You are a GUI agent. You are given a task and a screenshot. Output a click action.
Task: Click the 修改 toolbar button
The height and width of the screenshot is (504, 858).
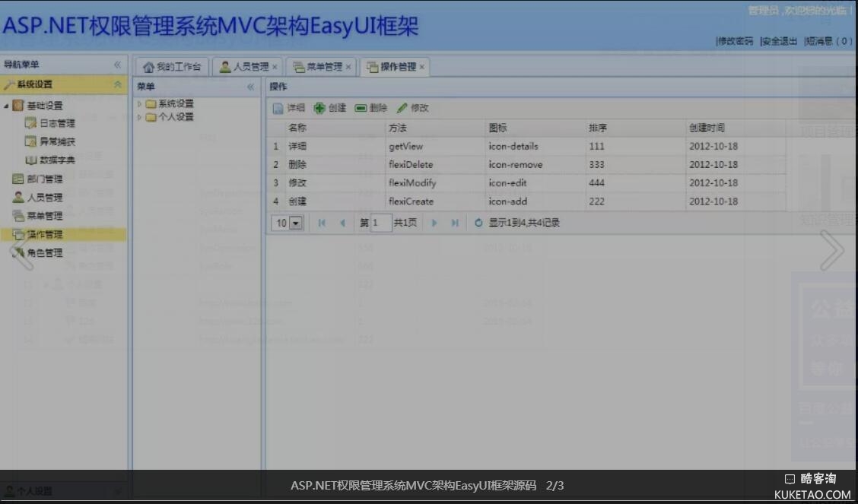412,108
